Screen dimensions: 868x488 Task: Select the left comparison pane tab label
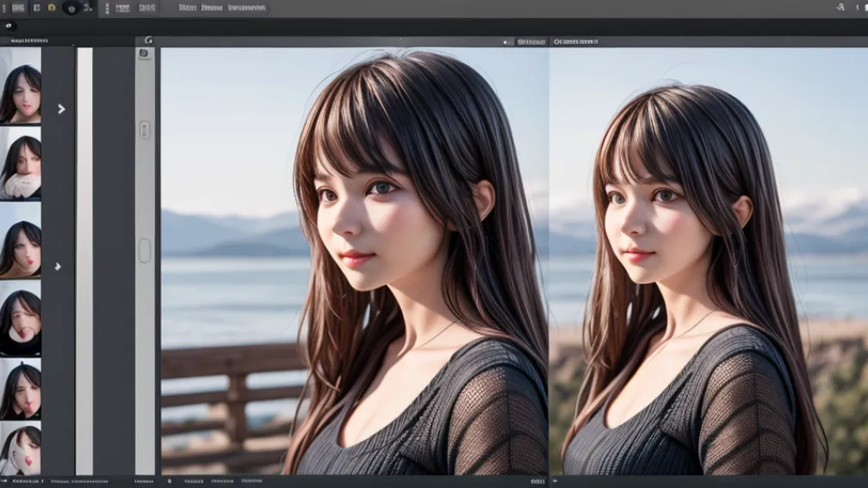531,42
